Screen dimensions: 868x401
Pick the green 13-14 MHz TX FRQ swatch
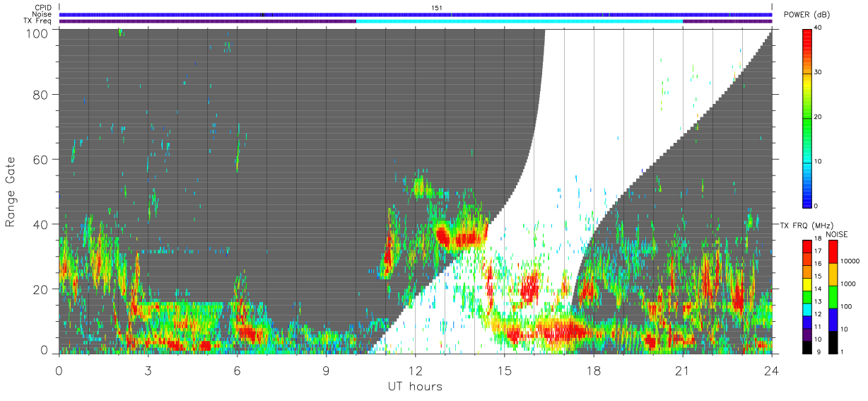[x=807, y=296]
